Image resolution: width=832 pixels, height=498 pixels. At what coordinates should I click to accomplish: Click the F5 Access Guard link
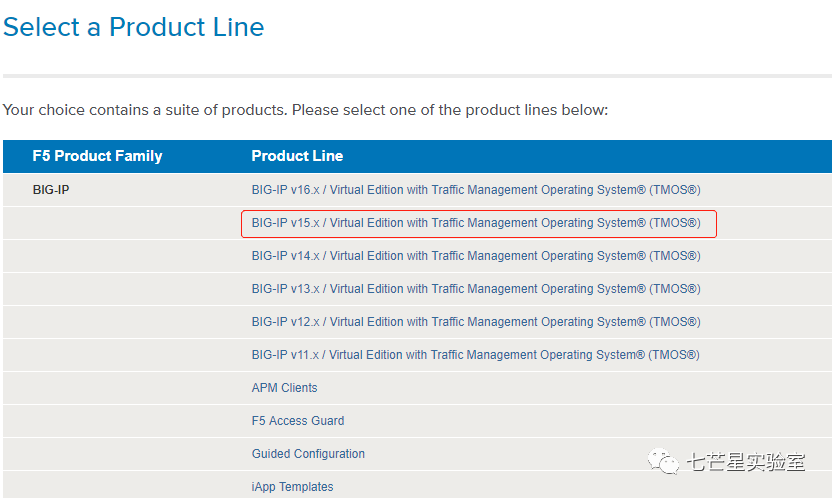[297, 421]
